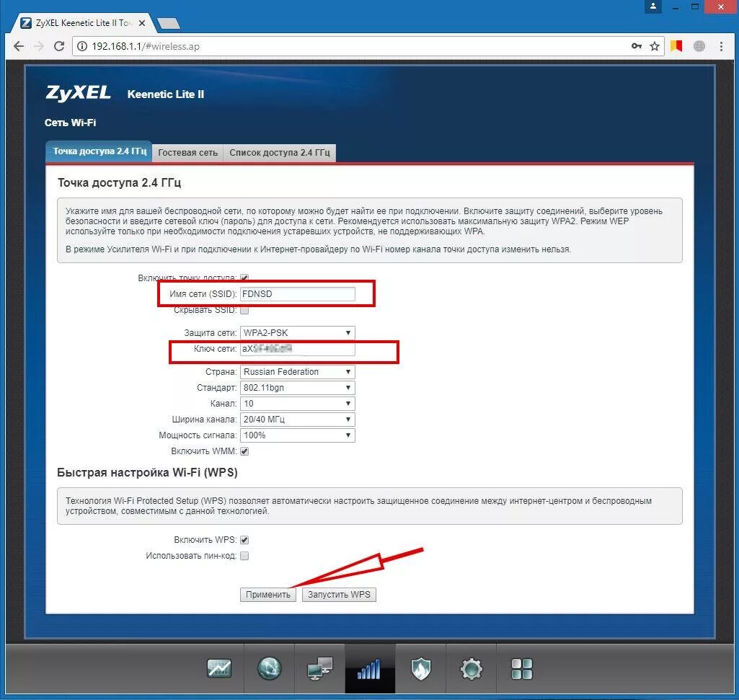Open the home network computers icon

point(319,668)
